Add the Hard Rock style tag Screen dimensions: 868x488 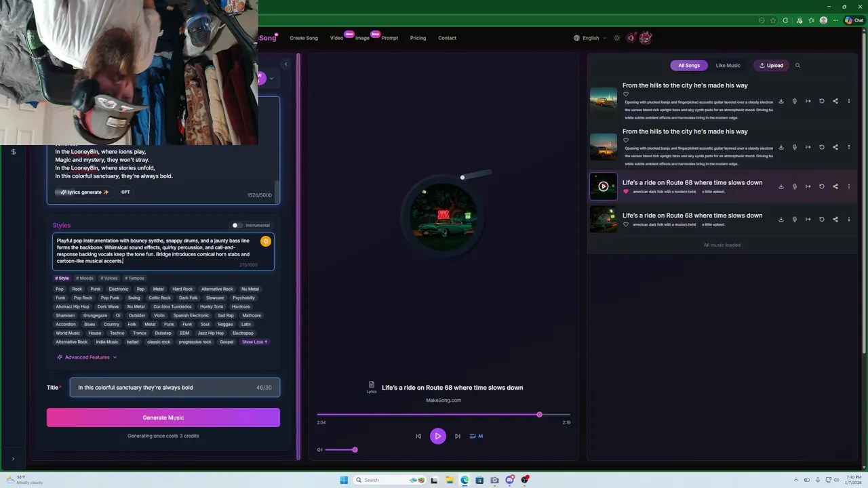182,289
